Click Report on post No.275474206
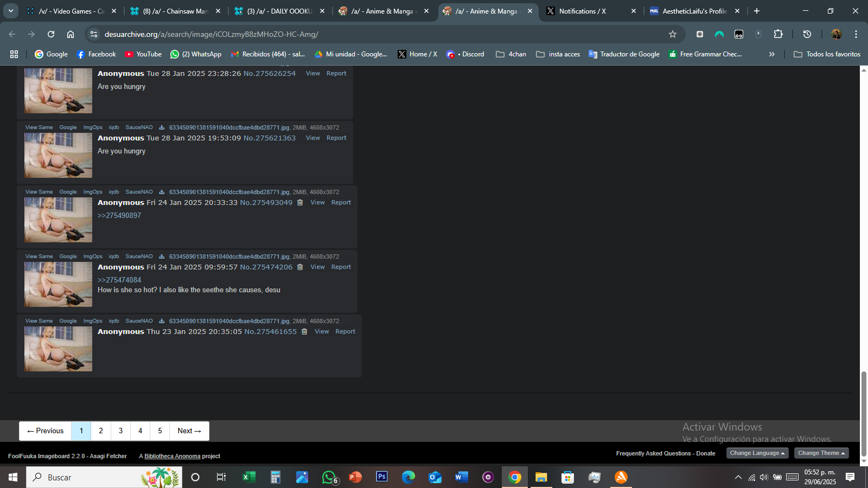The width and height of the screenshot is (868, 488). click(341, 267)
